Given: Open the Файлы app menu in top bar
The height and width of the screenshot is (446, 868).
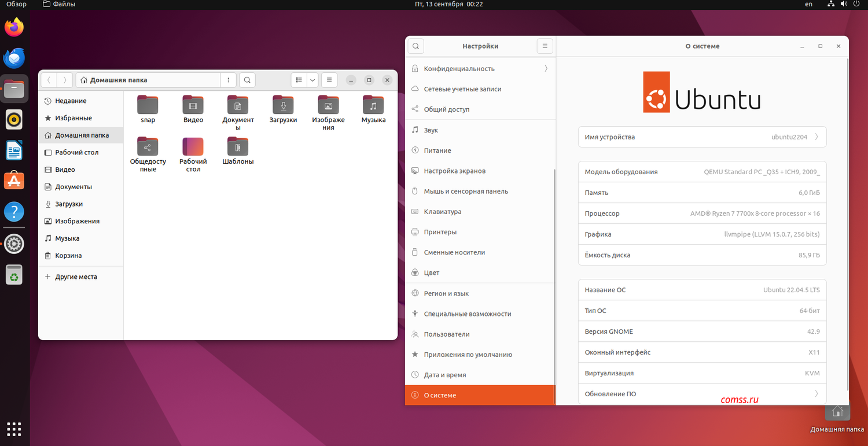Looking at the screenshot, I should tap(59, 4).
